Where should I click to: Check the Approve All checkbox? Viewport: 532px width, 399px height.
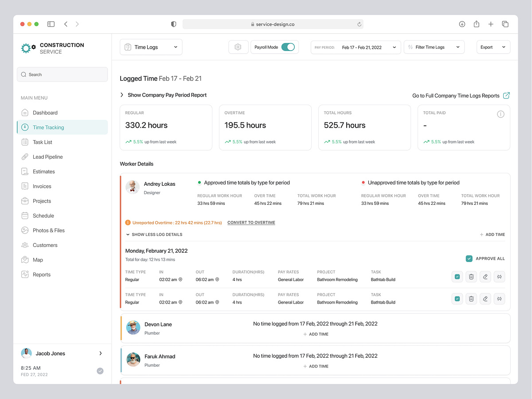point(469,258)
